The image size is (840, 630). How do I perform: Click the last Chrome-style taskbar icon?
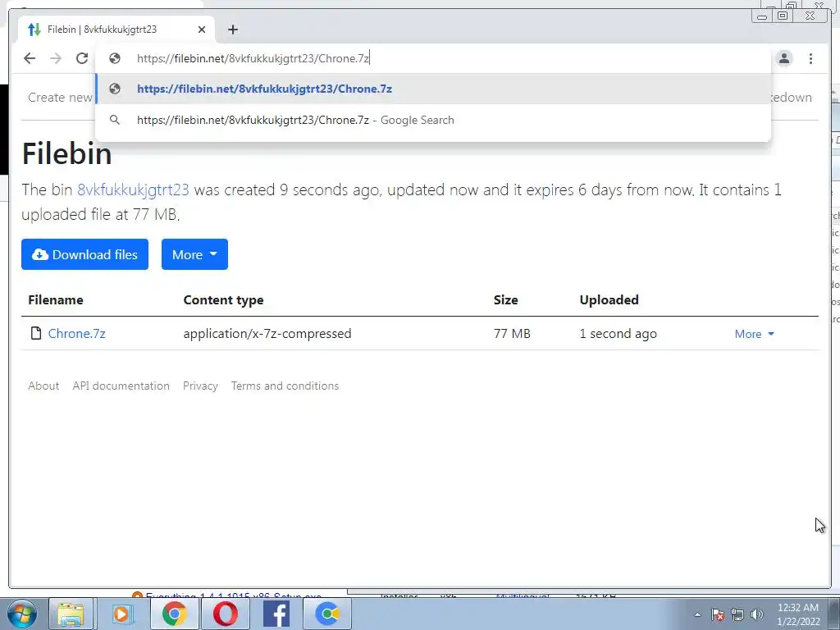point(327,614)
